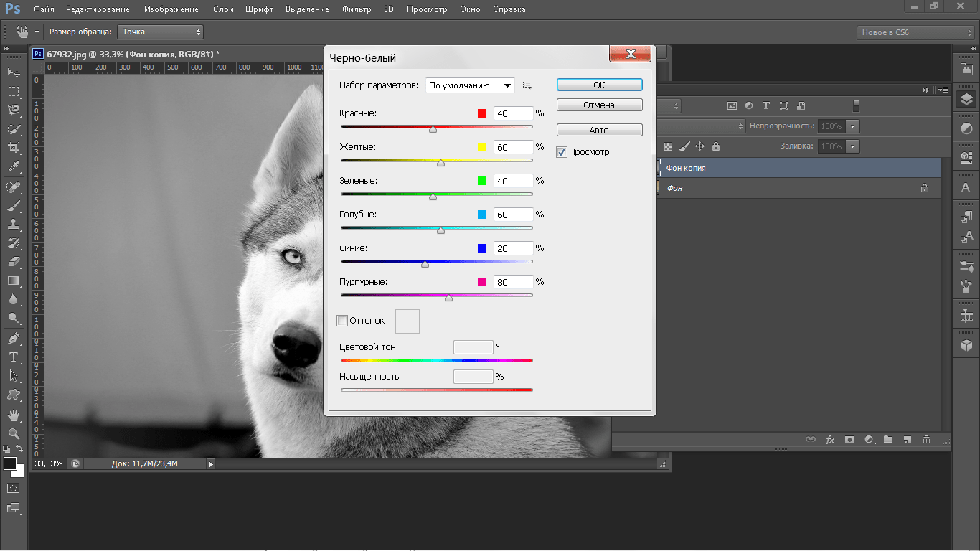Open the Adjustments panel icon in the dock
This screenshot has height=551, width=980.
[x=966, y=129]
